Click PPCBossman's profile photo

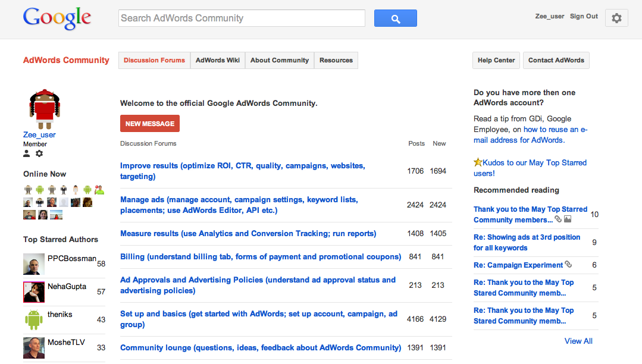pyautogui.click(x=33, y=263)
